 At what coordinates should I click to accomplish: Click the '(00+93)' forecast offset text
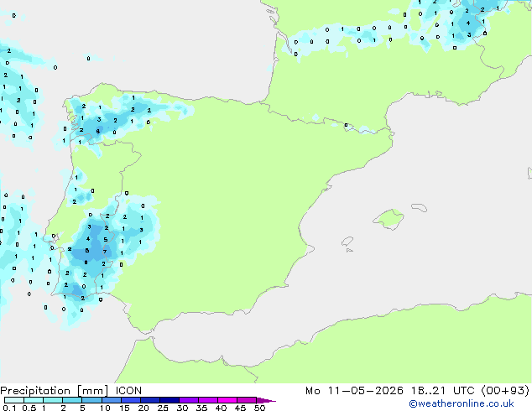click(505, 391)
